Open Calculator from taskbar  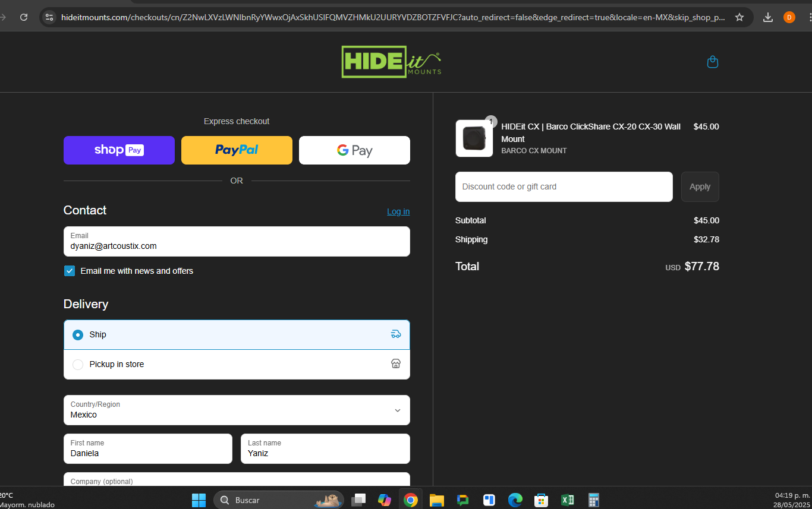pyautogui.click(x=593, y=500)
